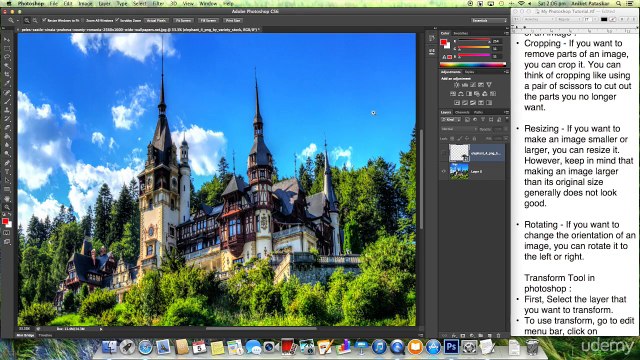This screenshot has width=640, height=360.
Task: Launch Photoshop from the Dock
Action: pos(451,347)
